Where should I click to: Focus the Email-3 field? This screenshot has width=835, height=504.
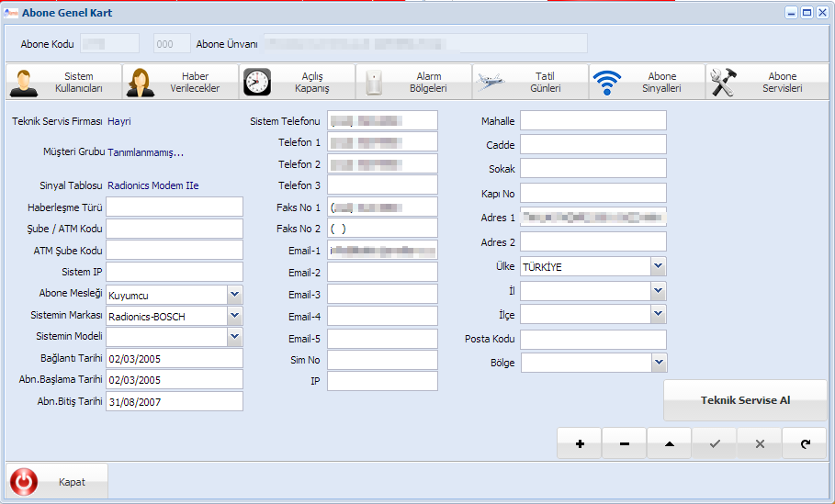382,294
